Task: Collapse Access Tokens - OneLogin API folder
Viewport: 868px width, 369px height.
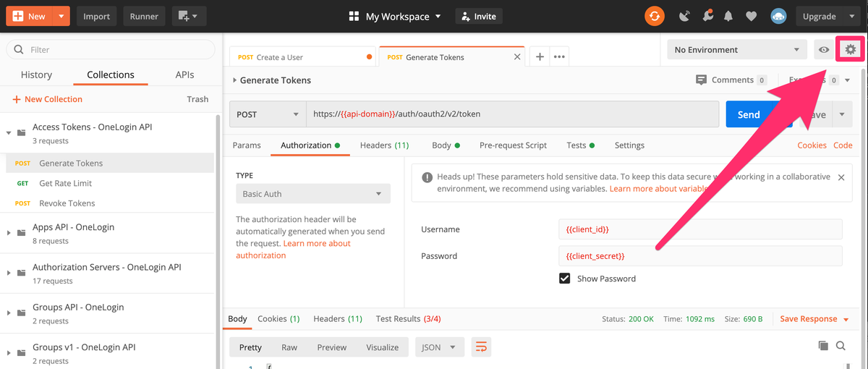Action: [x=9, y=133]
